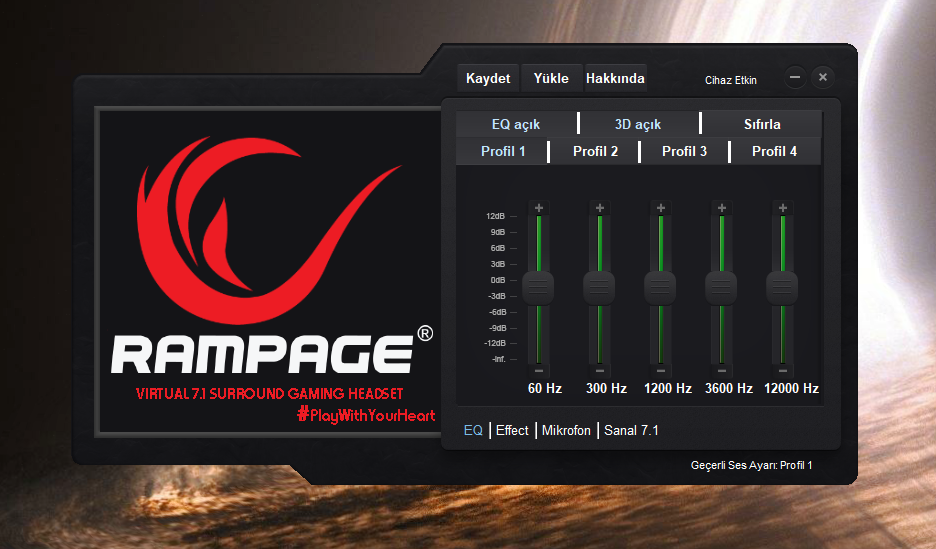Click the -Inf. scale label
This screenshot has height=549, width=936.
tap(498, 359)
